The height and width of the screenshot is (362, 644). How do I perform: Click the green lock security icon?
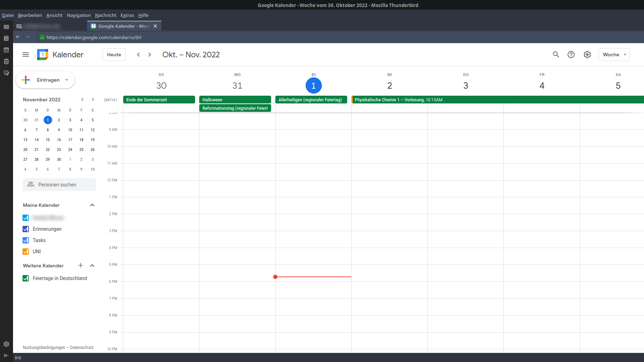coord(42,37)
